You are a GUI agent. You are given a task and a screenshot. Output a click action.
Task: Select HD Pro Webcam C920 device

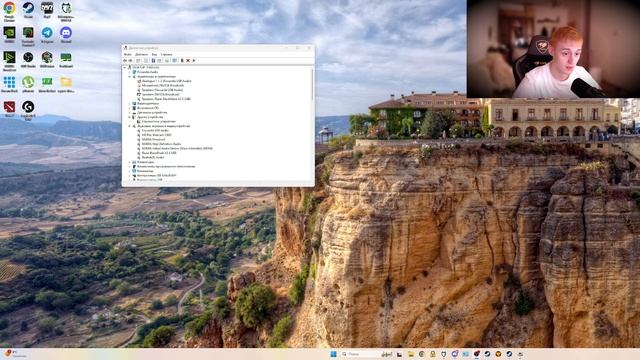tap(156, 135)
